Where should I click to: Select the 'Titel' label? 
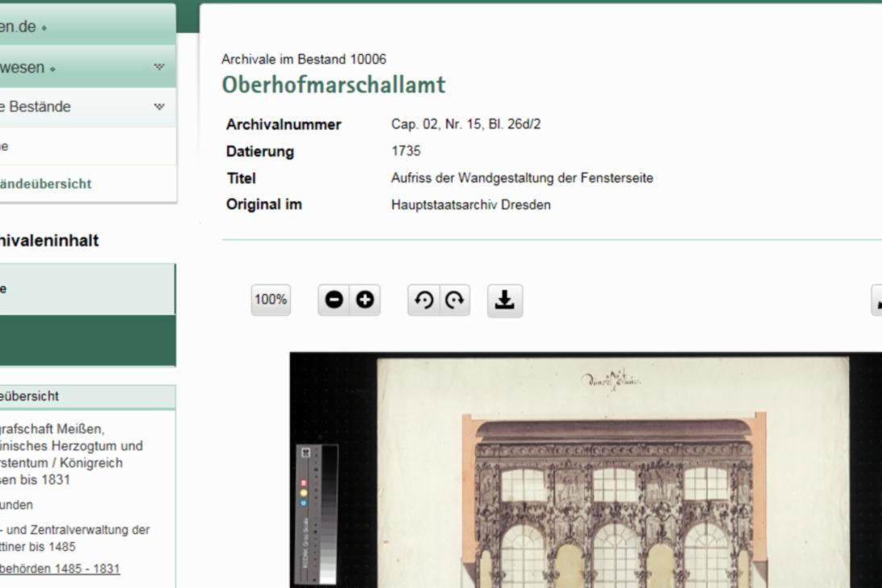241,179
